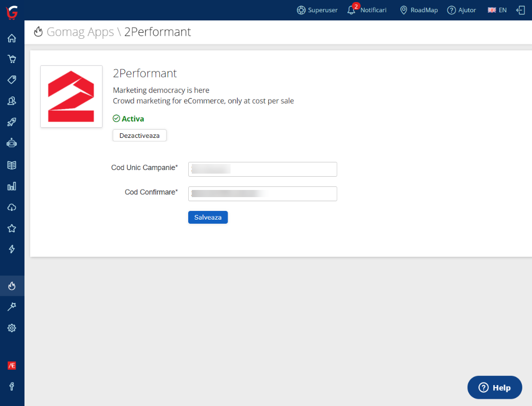Go to Gomag Apps breadcrumb
The image size is (532, 406).
[x=80, y=32]
